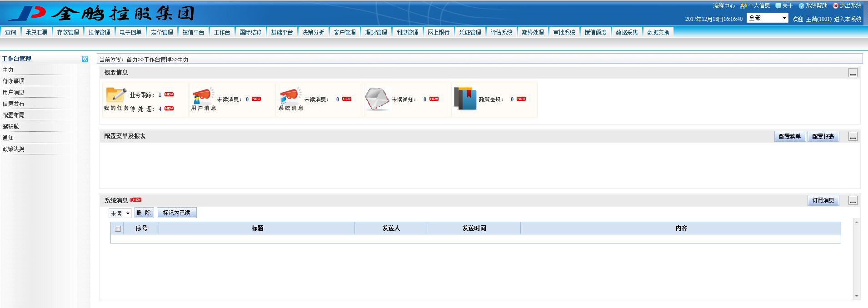The image size is (868, 308).
Task: Click the message list scrollbar down arrow
Action: coord(857,296)
